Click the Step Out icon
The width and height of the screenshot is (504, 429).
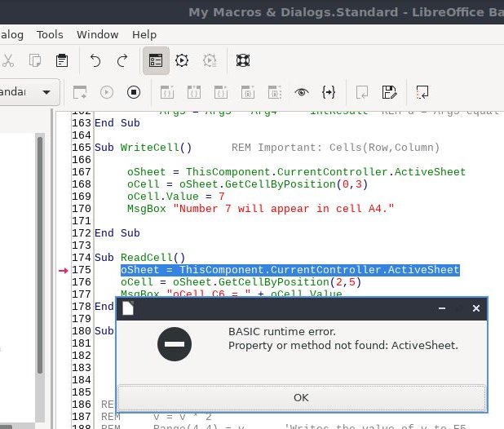[221, 92]
